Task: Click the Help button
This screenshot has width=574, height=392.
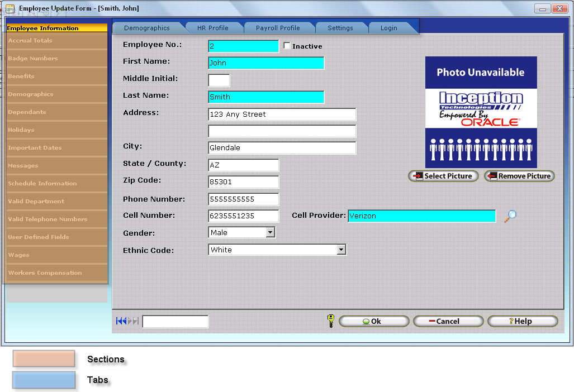Action: click(523, 321)
